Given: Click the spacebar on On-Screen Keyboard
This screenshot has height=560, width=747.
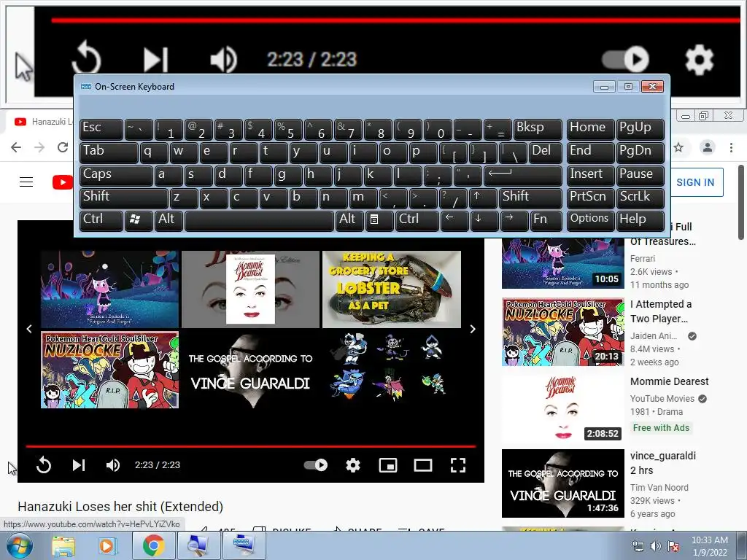Looking at the screenshot, I should 259,219.
